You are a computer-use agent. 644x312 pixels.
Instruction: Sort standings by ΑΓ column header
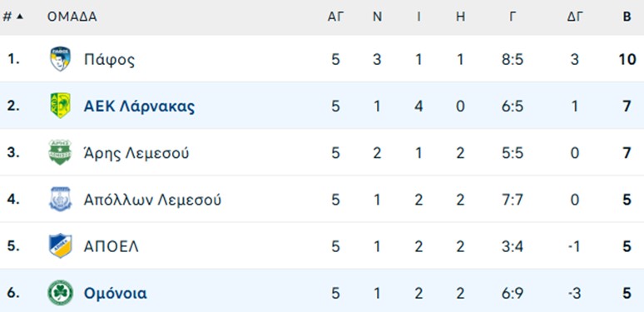(x=335, y=17)
